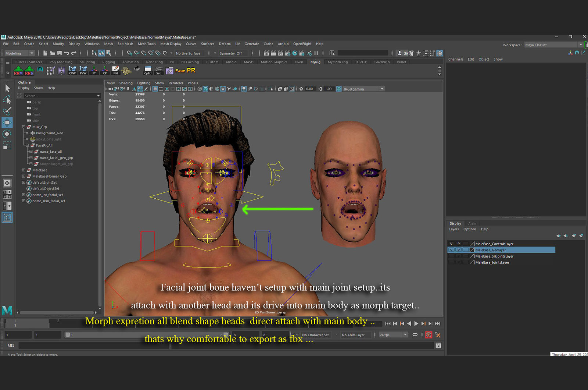The image size is (588, 390).
Task: Activate the Paint Selection tool
Action: click(x=7, y=111)
